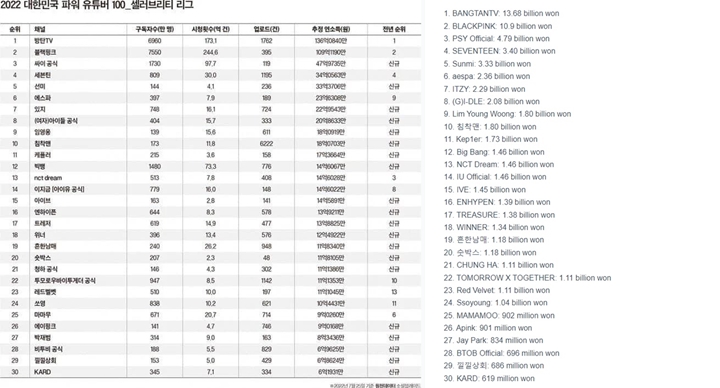Select the '(여자)아이들 공식' channel cell
Image resolution: width=720 pixels, height=388 pixels.
[x=56, y=121]
